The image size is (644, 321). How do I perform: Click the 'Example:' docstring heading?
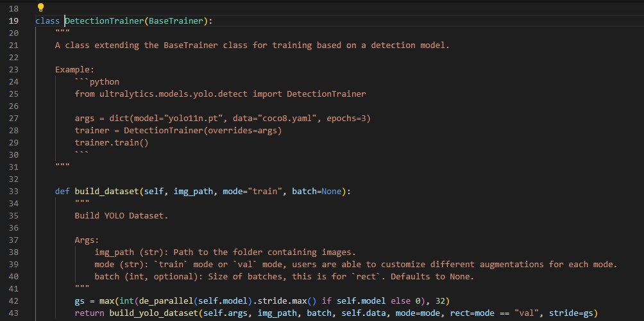75,69
